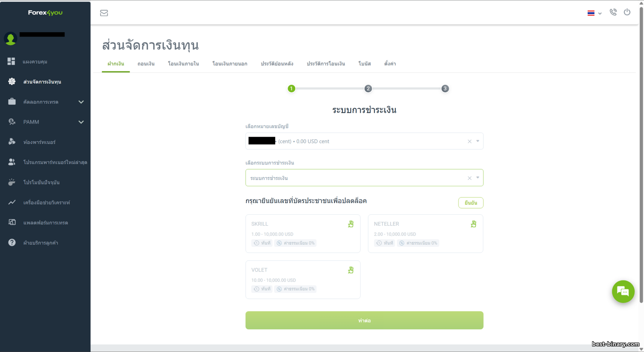
Task: Expand the payment system dropdown arrow
Action: pos(477,178)
